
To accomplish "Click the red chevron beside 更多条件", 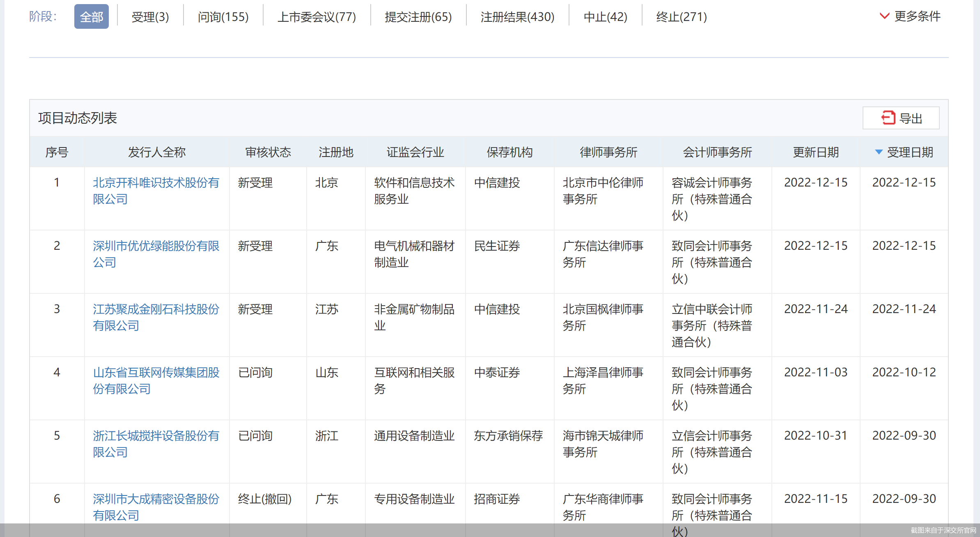I will [x=884, y=16].
